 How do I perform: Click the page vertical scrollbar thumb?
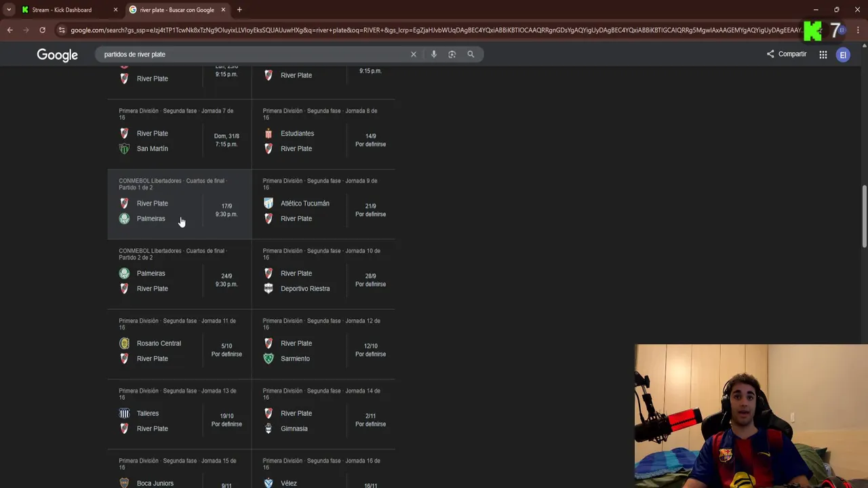[x=864, y=217]
